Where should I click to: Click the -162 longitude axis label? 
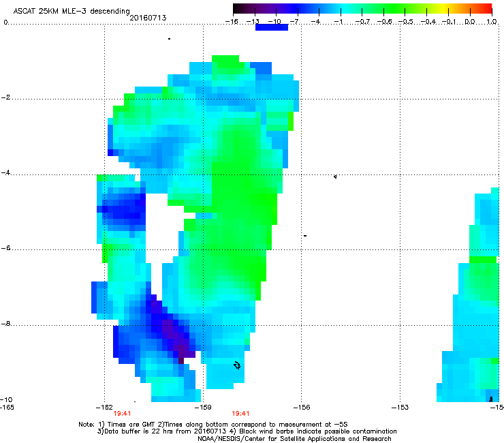(x=104, y=408)
